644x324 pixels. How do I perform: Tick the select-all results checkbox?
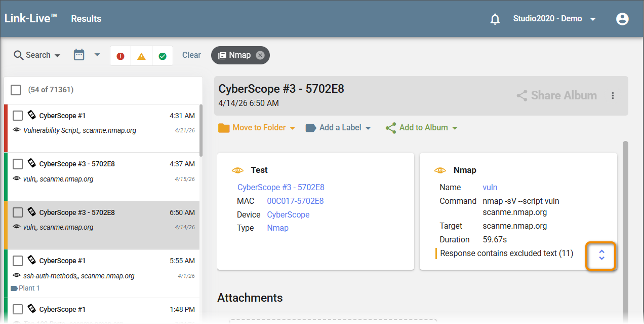coord(16,90)
